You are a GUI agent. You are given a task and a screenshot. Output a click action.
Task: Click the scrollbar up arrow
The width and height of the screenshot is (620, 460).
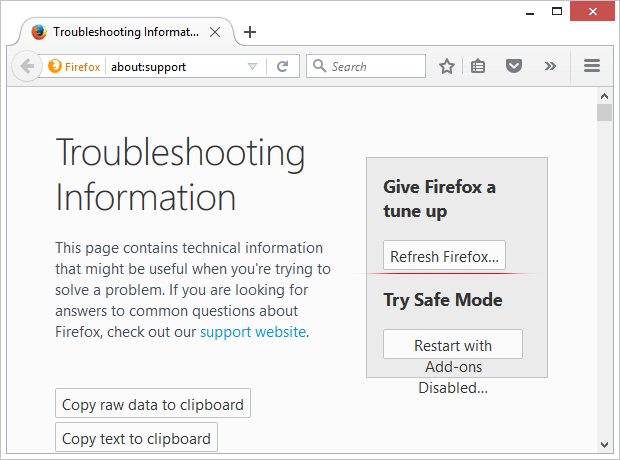tap(604, 96)
